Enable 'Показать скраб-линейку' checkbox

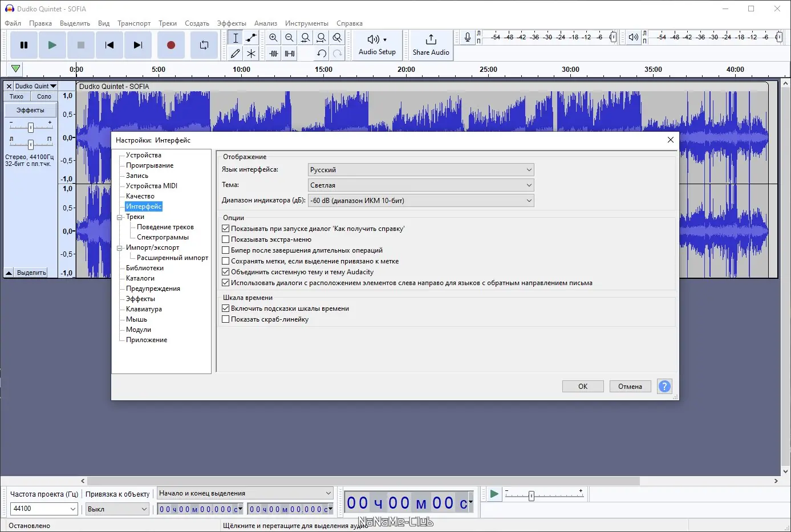coord(226,319)
